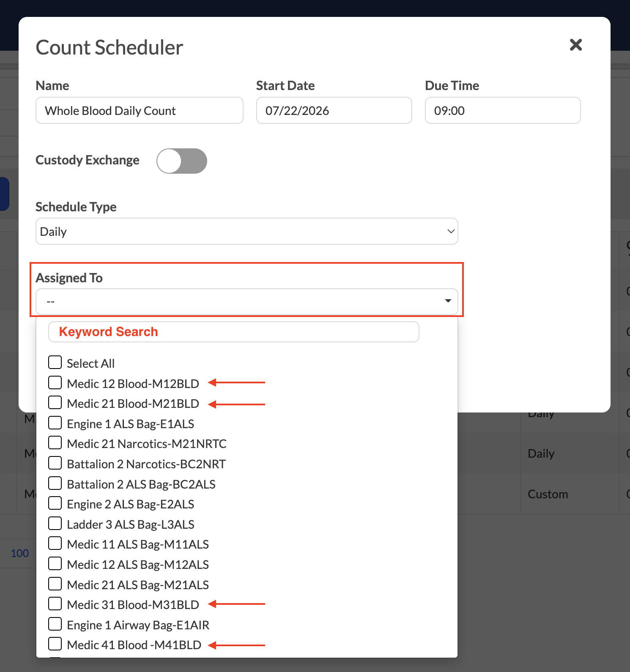Check Engine 2 ALS Bag-E2ALS
Screen dimensions: 630x672
pyautogui.click(x=55, y=503)
